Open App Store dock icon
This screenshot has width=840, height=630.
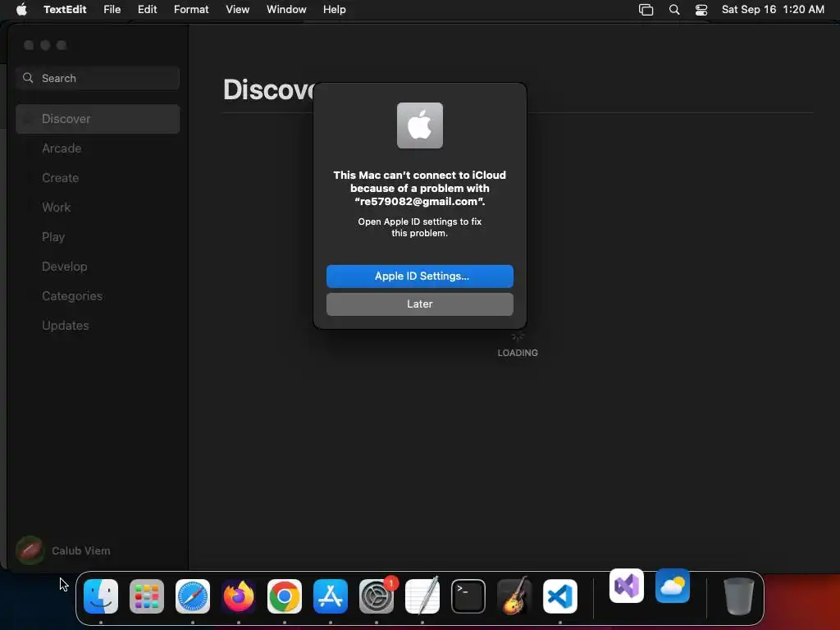331,596
